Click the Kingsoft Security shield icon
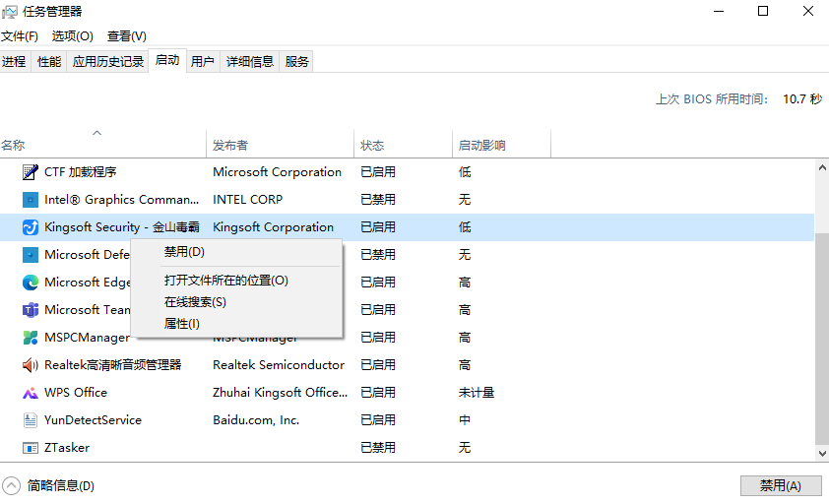The height and width of the screenshot is (504, 829). click(x=31, y=227)
